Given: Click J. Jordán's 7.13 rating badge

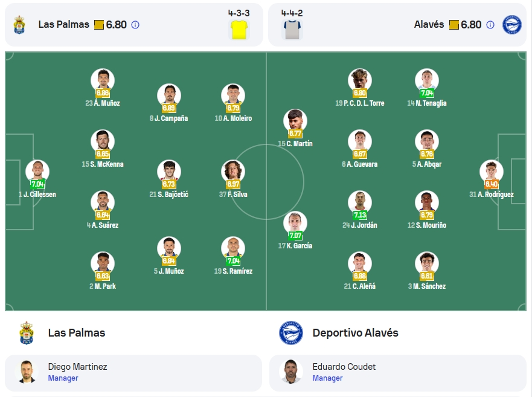Looking at the screenshot, I should point(360,215).
